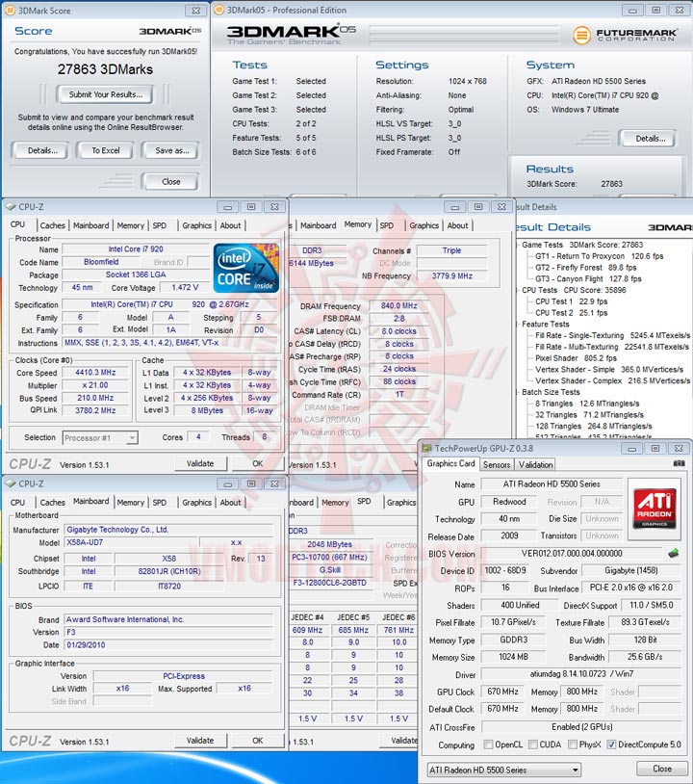
Task: Click the Futuremark Corporation logo
Action: tap(626, 35)
